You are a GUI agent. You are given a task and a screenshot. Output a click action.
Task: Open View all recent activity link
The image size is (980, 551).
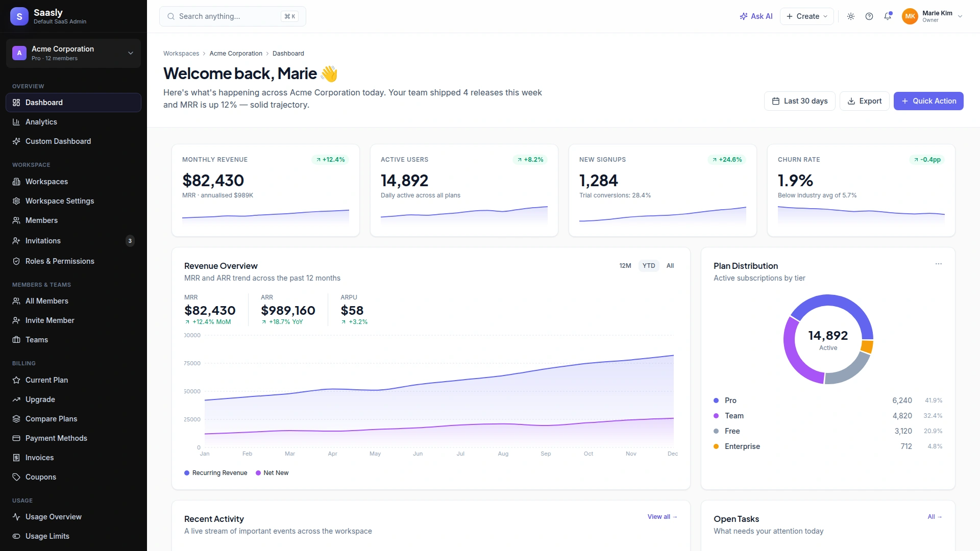663,517
